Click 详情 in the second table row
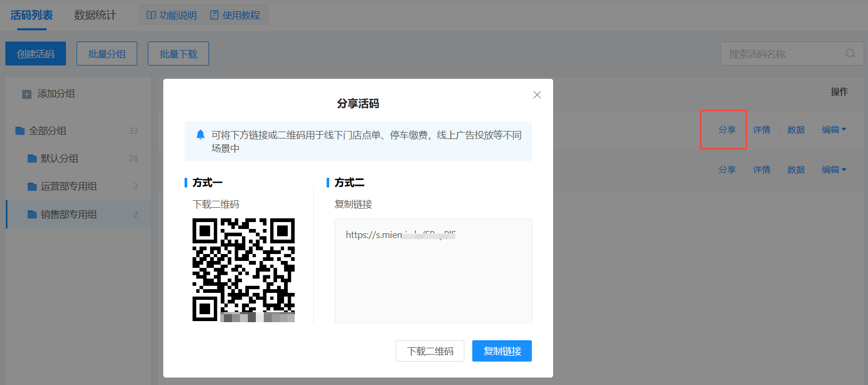The width and height of the screenshot is (868, 385). 762,169
